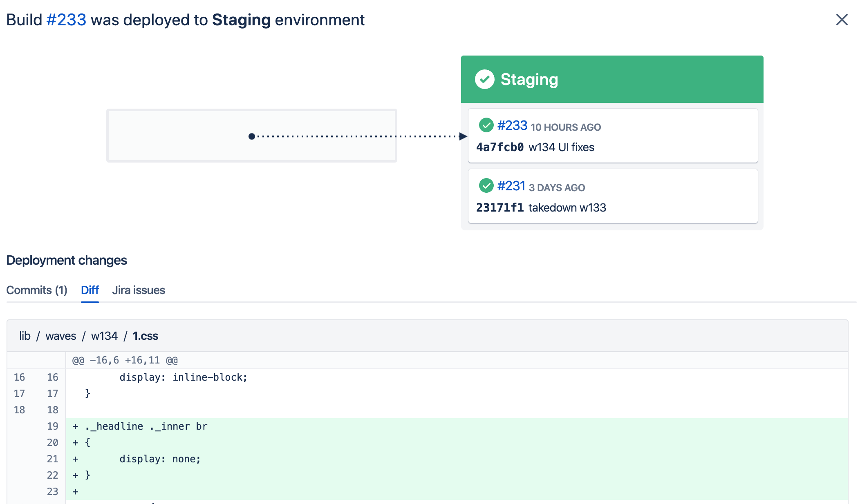Screen dimensions: 860x504
Task: Open the waves folder in the breadcrumb
Action: (61, 336)
